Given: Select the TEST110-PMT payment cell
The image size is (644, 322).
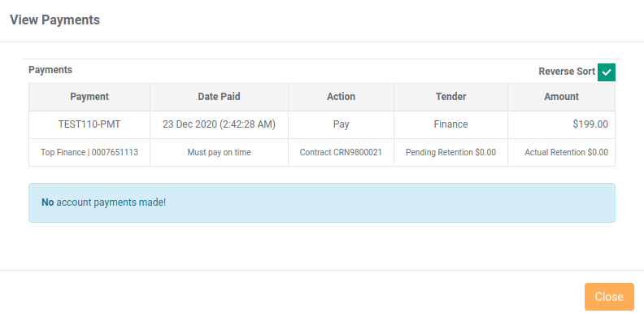Looking at the screenshot, I should coord(89,124).
